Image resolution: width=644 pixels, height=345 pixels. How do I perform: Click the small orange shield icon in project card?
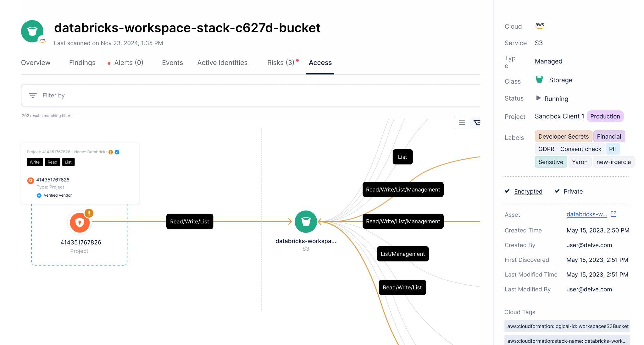point(31,181)
